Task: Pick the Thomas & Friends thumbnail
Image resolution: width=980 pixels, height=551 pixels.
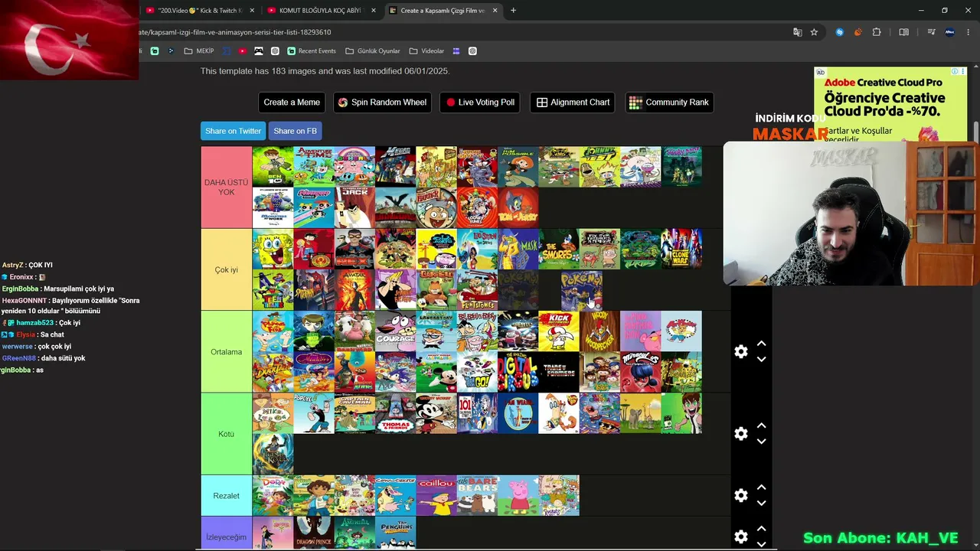Action: [396, 413]
